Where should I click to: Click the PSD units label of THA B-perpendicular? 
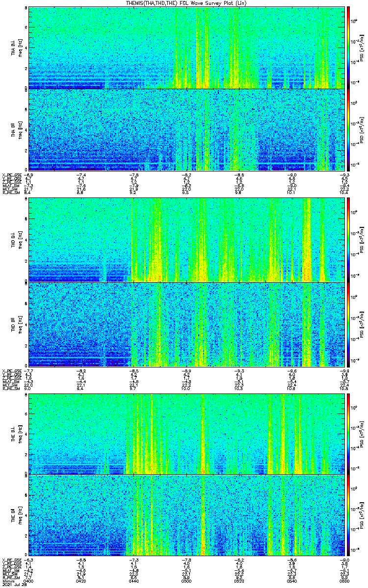(362, 48)
